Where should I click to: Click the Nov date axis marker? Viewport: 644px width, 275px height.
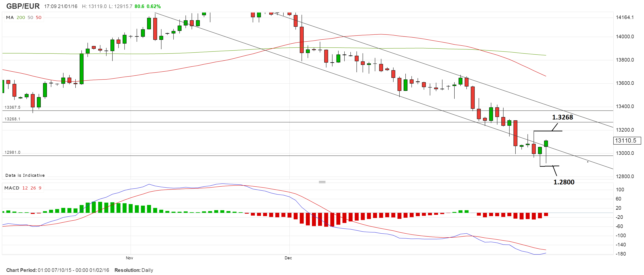(x=129, y=258)
